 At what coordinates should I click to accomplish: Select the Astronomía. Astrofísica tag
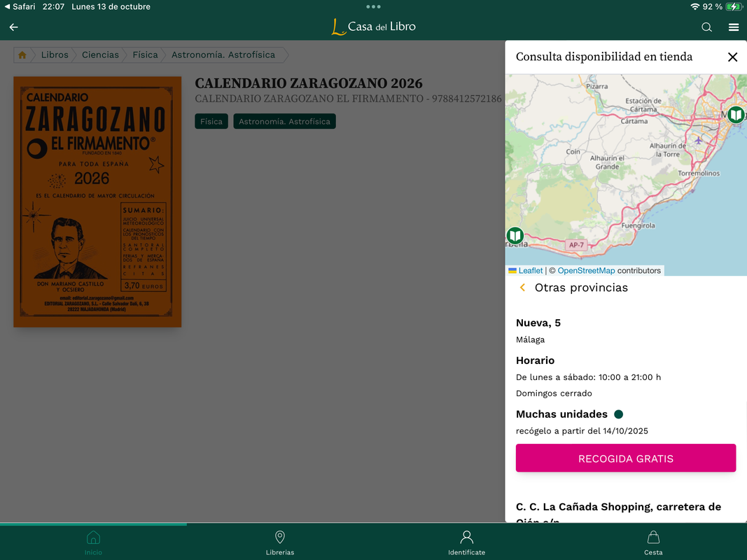coord(284,121)
